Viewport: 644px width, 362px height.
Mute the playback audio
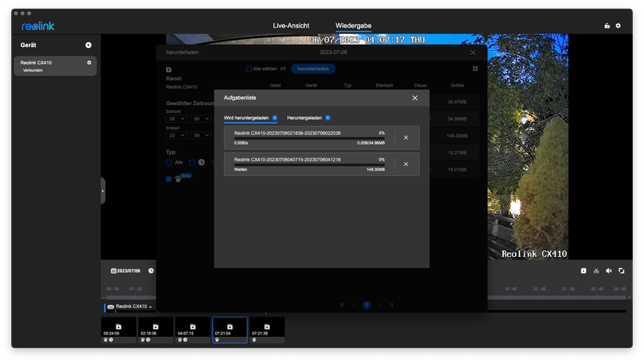609,270
